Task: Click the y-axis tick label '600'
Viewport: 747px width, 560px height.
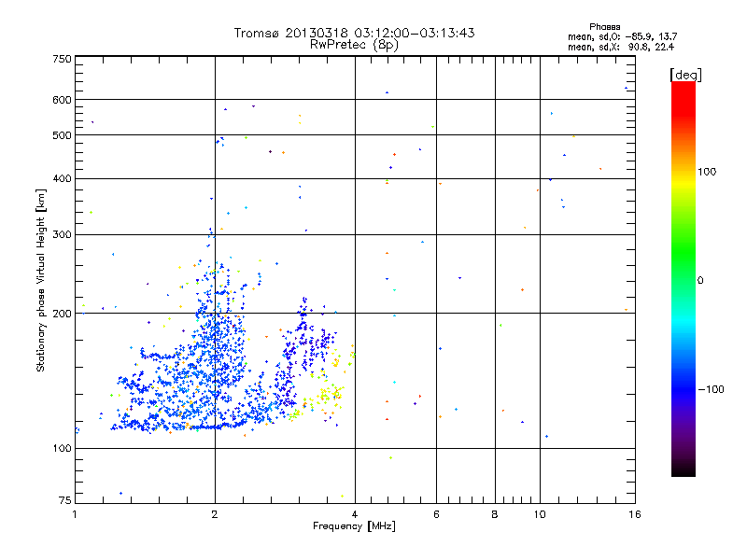Action: point(62,100)
